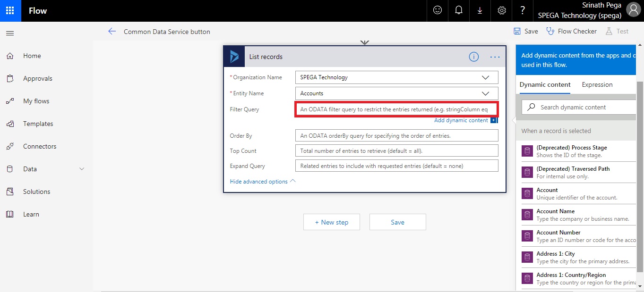Click the download arrow icon
The width and height of the screenshot is (644, 292).
(x=480, y=10)
